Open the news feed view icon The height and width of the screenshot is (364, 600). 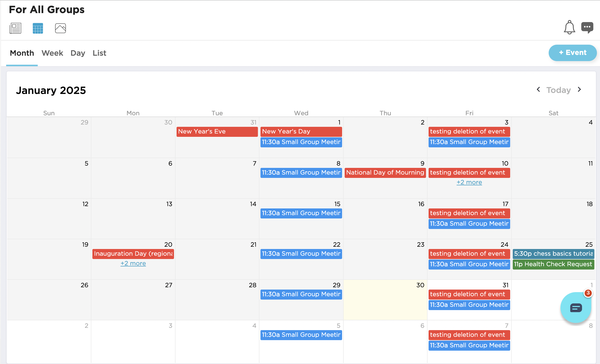(15, 28)
